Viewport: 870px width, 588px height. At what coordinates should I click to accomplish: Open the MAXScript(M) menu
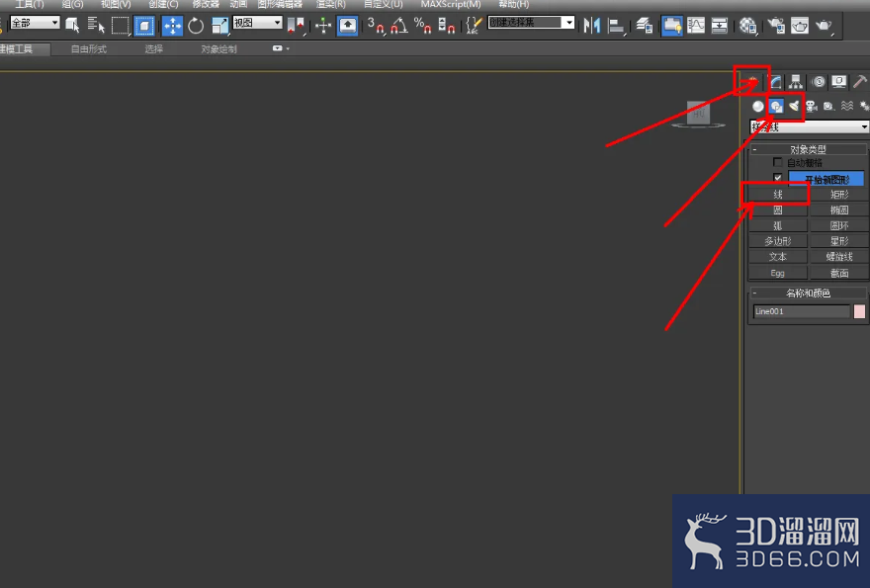click(x=451, y=4)
